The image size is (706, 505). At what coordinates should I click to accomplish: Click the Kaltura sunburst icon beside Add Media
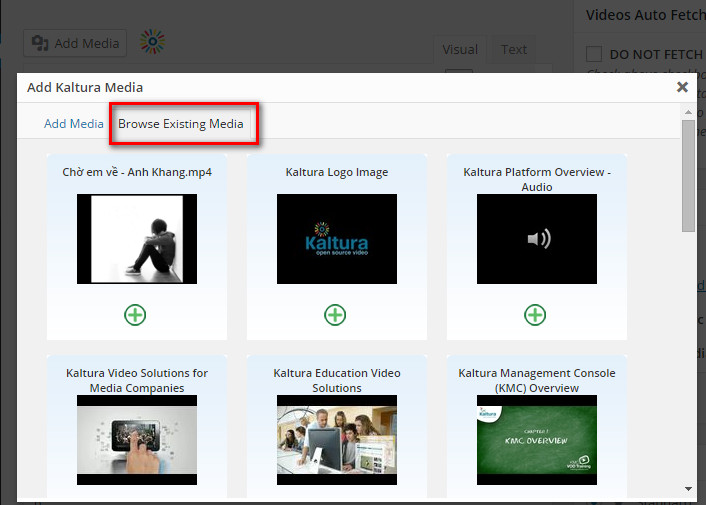coord(153,42)
